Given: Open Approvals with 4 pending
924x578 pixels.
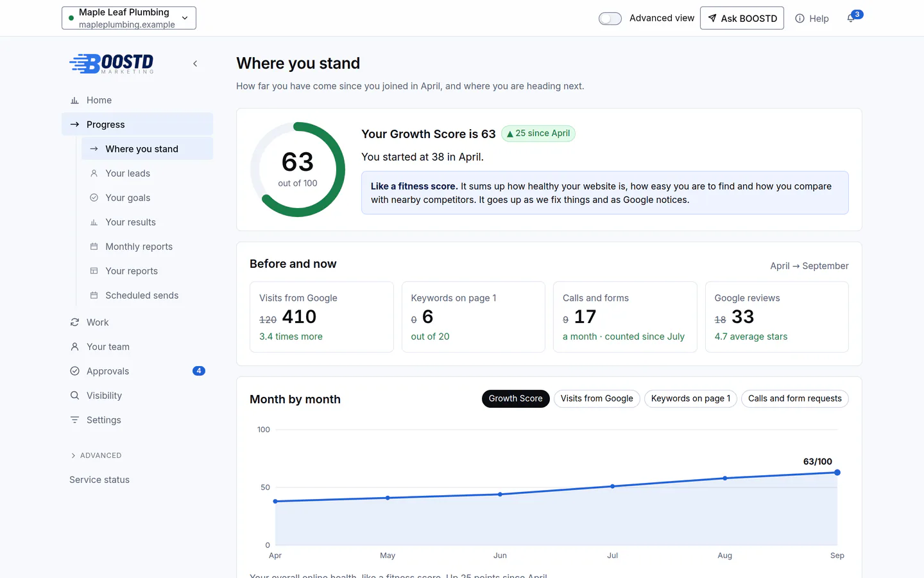Looking at the screenshot, I should coord(137,371).
